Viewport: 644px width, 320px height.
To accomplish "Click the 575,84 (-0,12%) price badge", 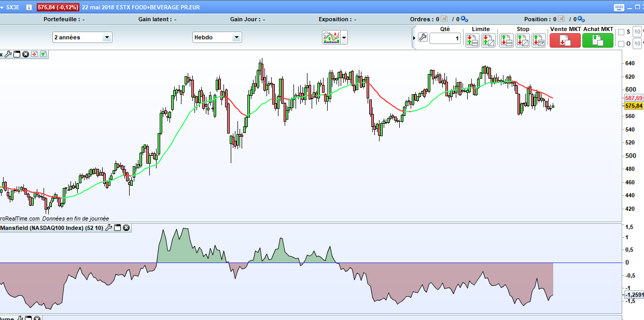I will pos(58,7).
